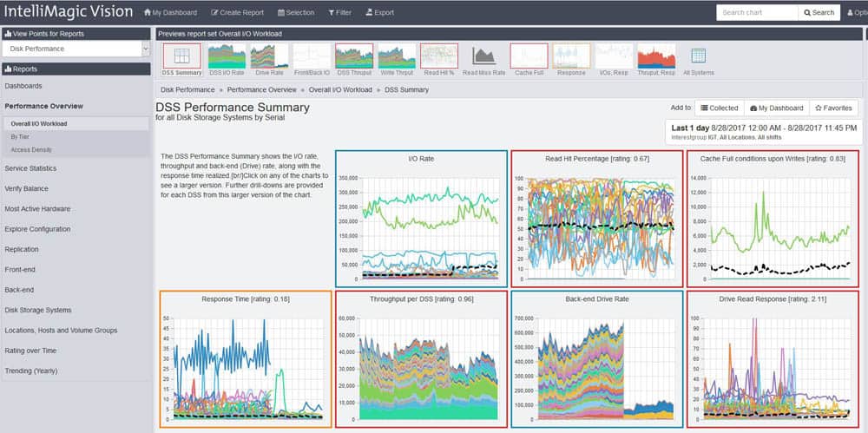Click the DSS Summary breadcrumb
Viewport: 868px width, 433px height.
[x=406, y=89]
